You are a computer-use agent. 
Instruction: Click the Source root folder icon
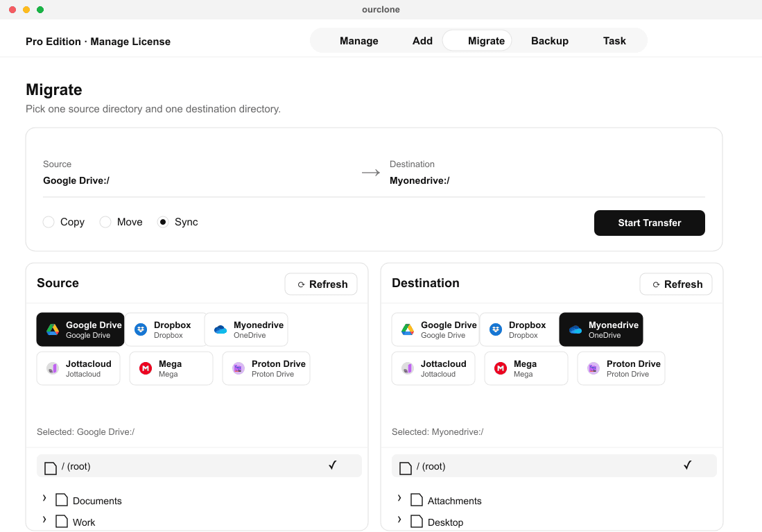(51, 467)
